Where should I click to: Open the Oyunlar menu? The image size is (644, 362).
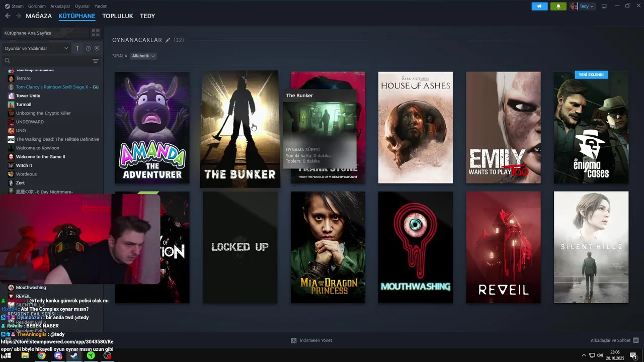click(x=83, y=6)
